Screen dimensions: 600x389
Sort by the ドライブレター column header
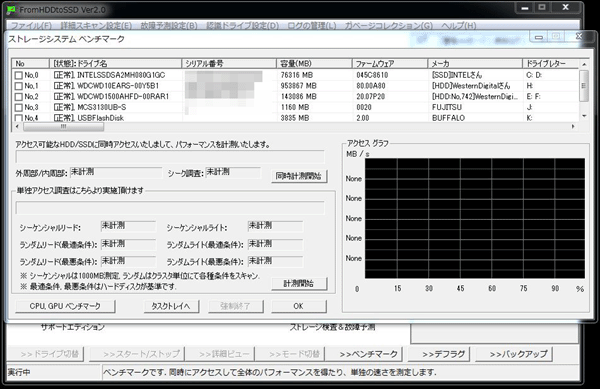(551, 63)
